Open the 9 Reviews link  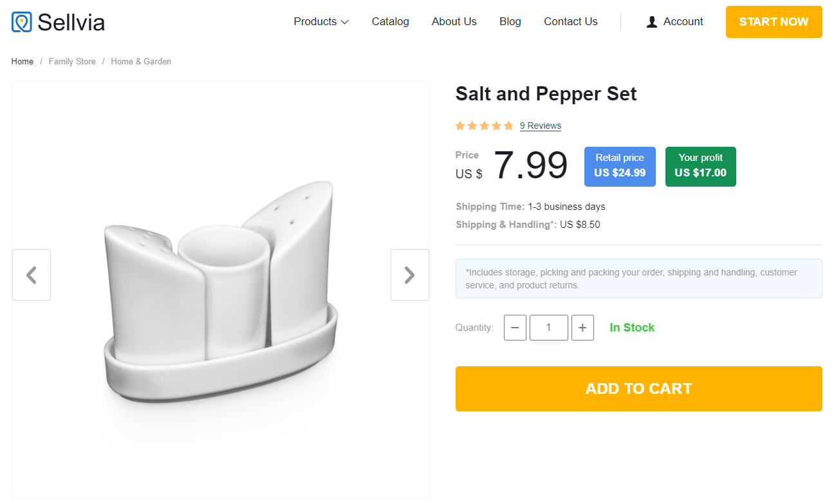(540, 126)
